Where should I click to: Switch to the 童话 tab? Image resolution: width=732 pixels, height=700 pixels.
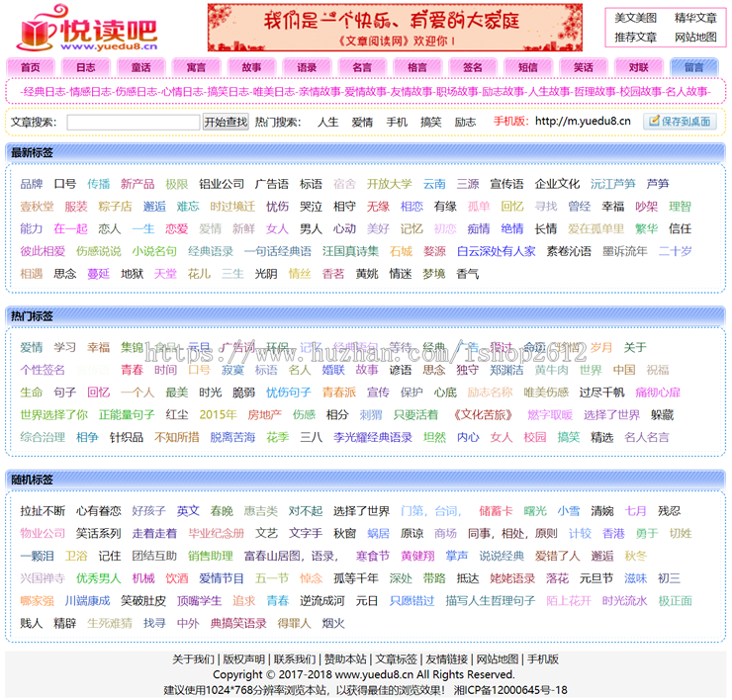point(141,67)
